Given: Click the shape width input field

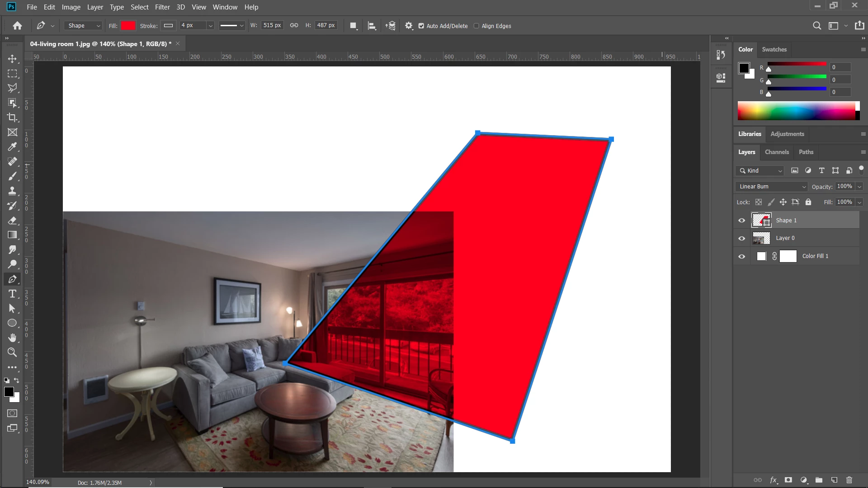Looking at the screenshot, I should [272, 26].
